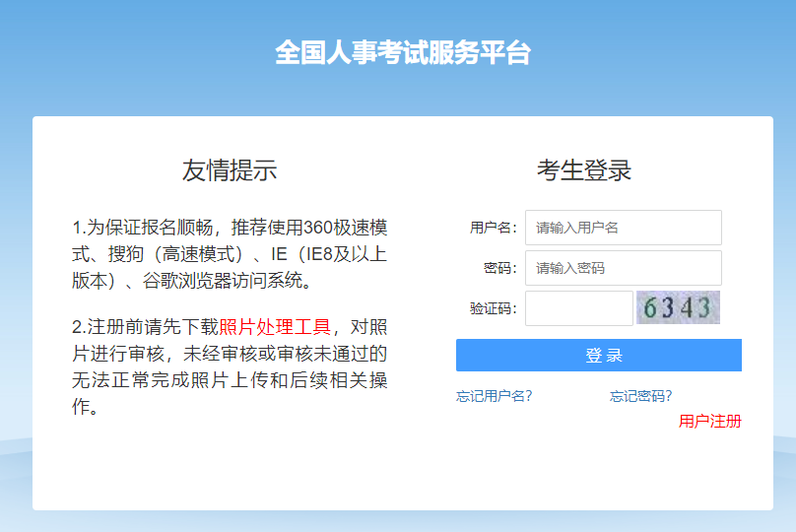Click the 用户名: field label
Image resolution: width=796 pixels, height=532 pixels.
[x=494, y=228]
